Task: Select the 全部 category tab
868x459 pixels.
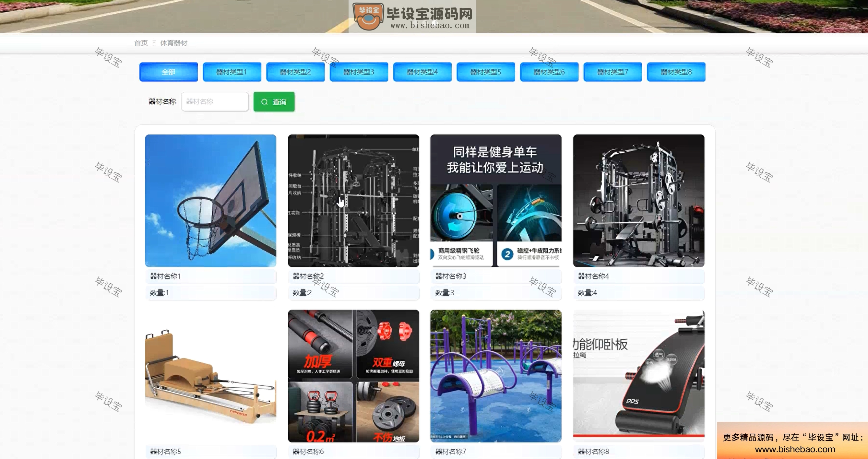Action: pyautogui.click(x=169, y=72)
